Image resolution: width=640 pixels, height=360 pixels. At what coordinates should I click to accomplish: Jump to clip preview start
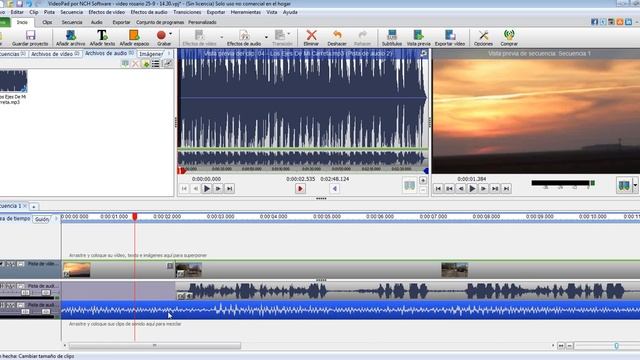(x=184, y=189)
